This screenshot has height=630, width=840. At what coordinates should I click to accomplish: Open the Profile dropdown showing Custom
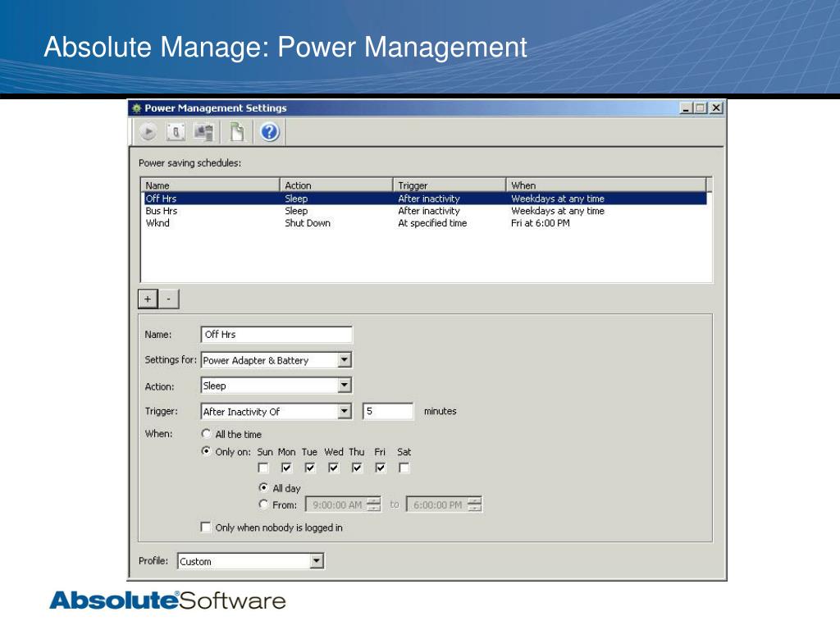251,561
